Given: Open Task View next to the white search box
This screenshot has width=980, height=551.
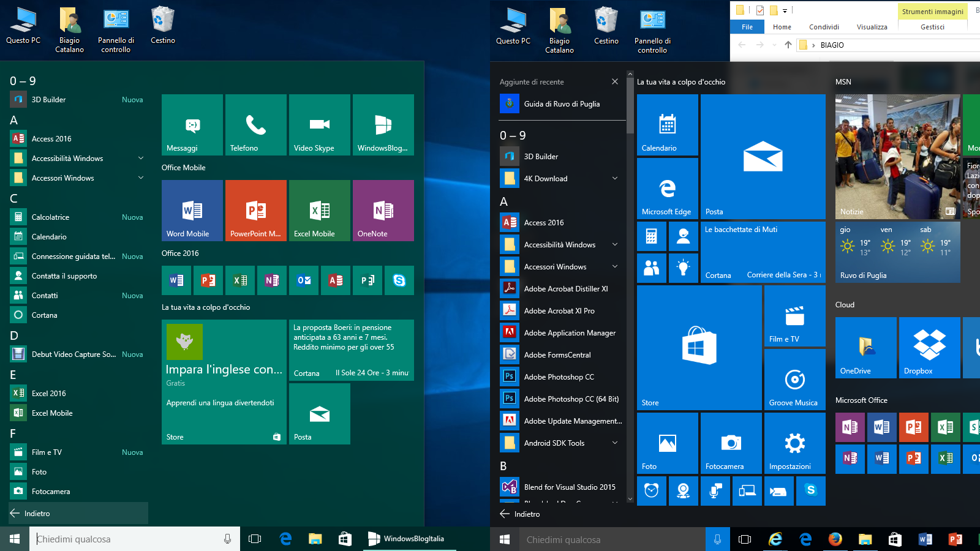Looking at the screenshot, I should (255, 539).
